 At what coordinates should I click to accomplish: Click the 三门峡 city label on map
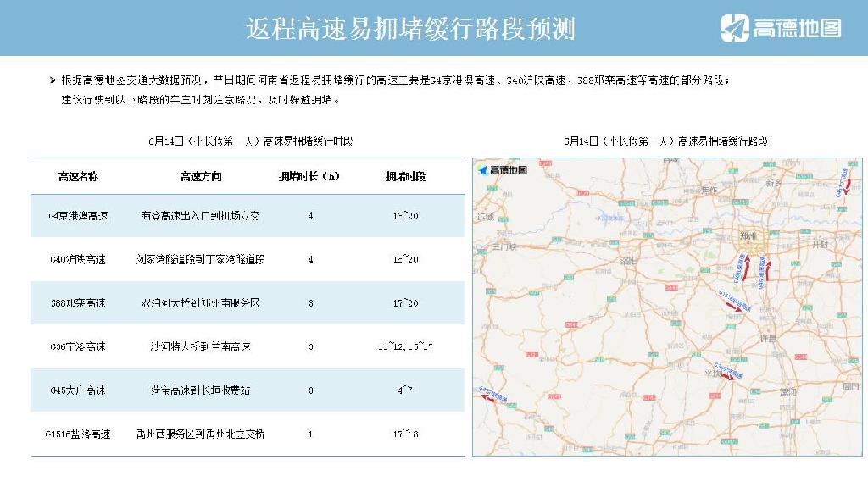pos(504,246)
